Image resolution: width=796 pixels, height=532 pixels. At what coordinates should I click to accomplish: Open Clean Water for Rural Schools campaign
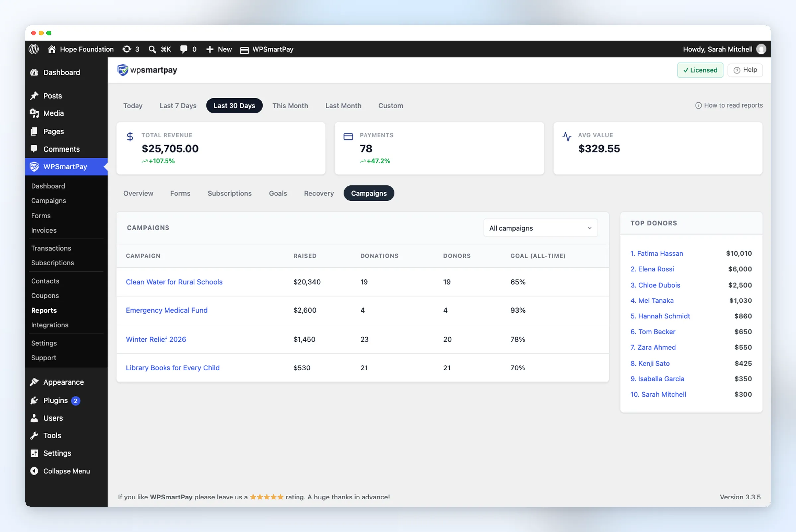coord(174,282)
